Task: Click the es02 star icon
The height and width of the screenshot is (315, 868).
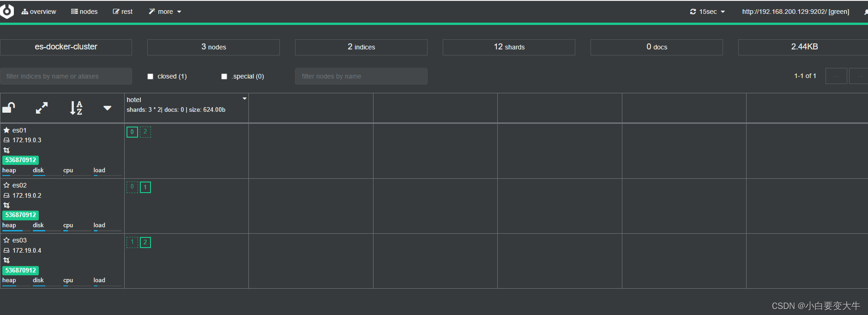Action: [x=6, y=185]
